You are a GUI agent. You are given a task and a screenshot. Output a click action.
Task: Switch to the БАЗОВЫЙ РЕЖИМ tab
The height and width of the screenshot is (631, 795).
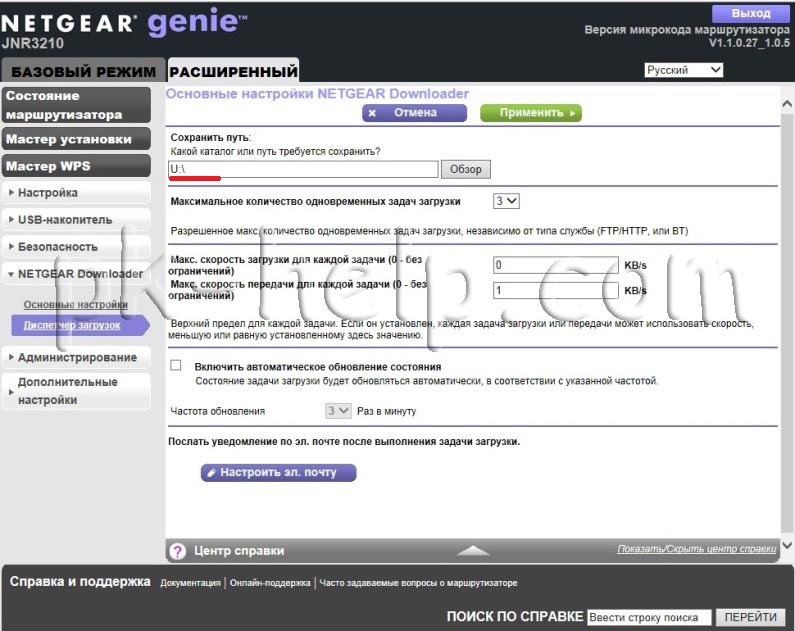pyautogui.click(x=84, y=71)
